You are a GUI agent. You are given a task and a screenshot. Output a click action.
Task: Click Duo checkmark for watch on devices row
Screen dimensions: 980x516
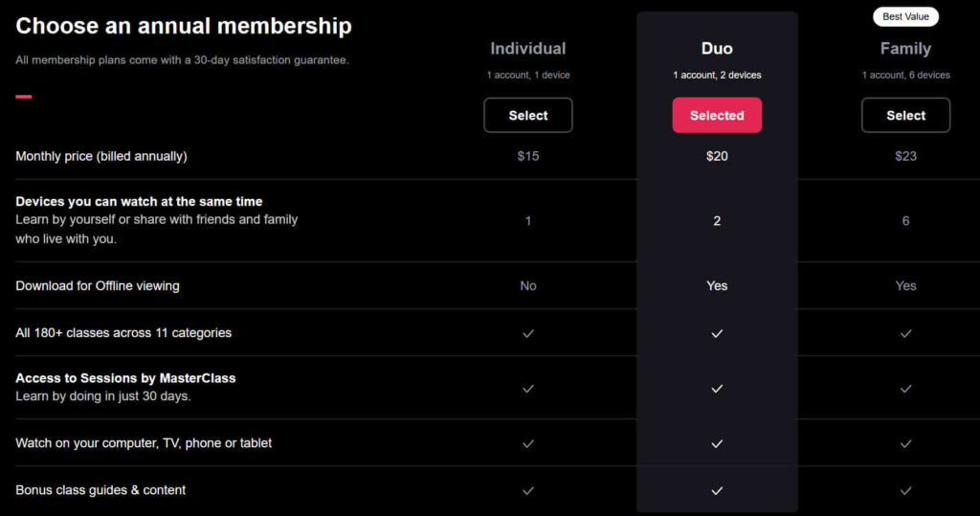pos(717,443)
